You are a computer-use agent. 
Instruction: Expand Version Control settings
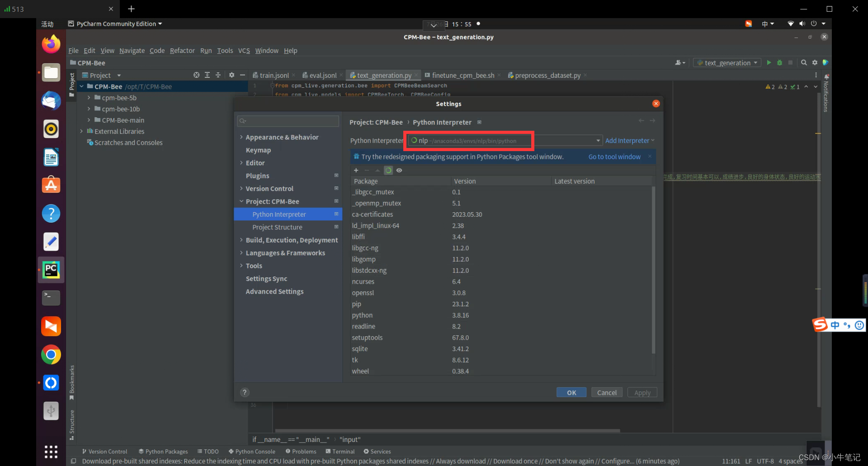tap(241, 189)
